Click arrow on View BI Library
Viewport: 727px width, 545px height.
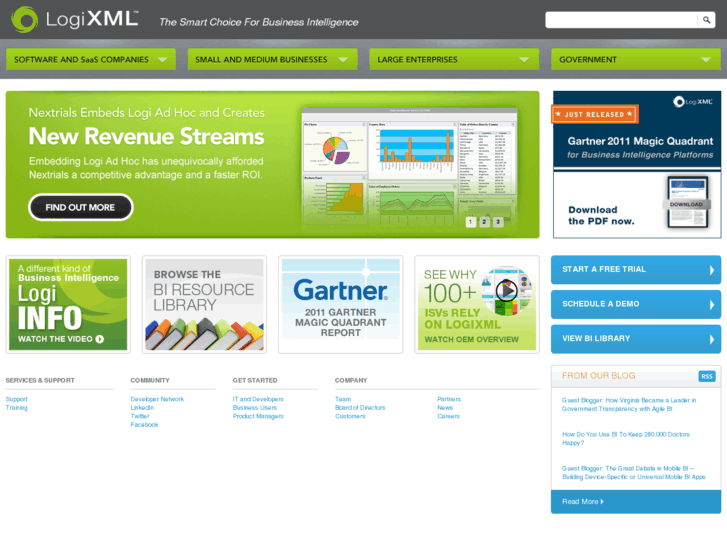[x=712, y=340]
